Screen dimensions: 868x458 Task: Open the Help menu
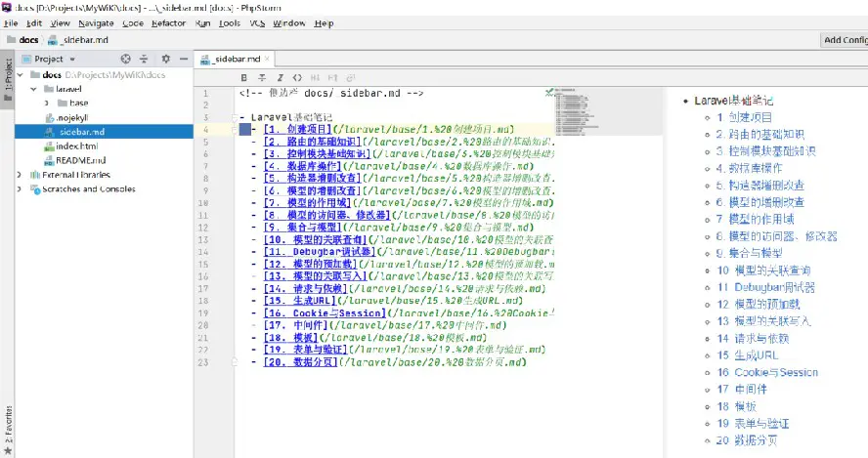click(324, 23)
